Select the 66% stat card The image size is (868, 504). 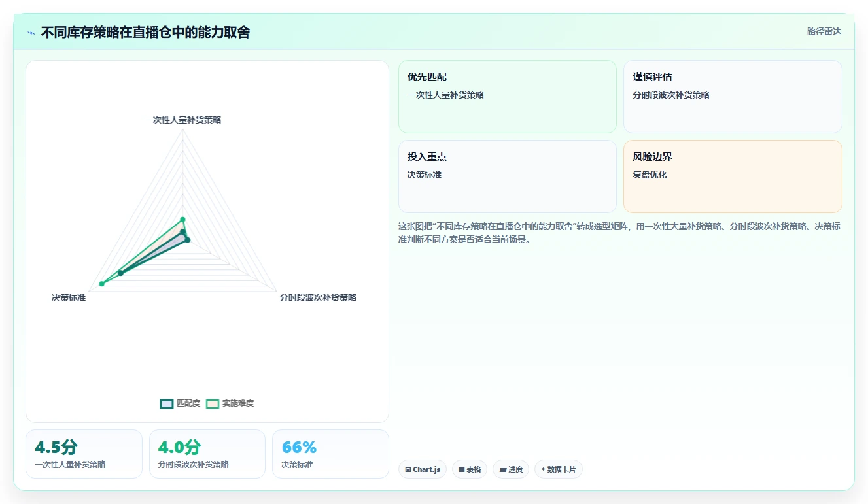pyautogui.click(x=330, y=454)
